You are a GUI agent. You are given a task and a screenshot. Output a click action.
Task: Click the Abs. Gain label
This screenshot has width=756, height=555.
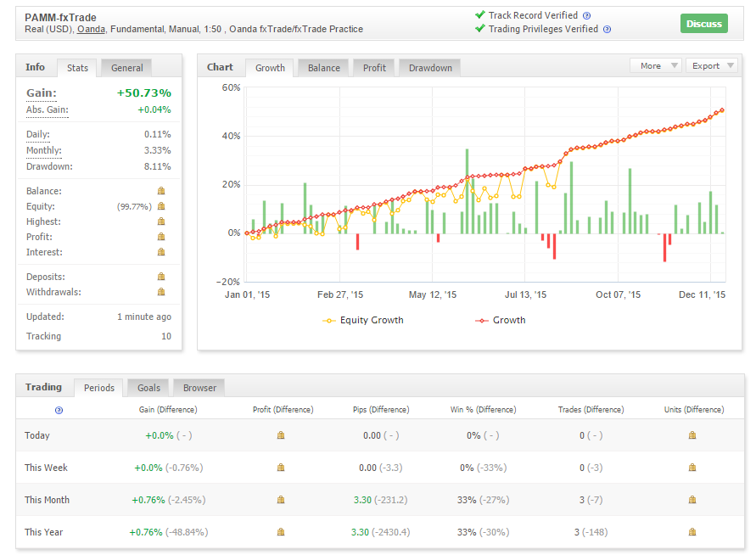point(48,110)
